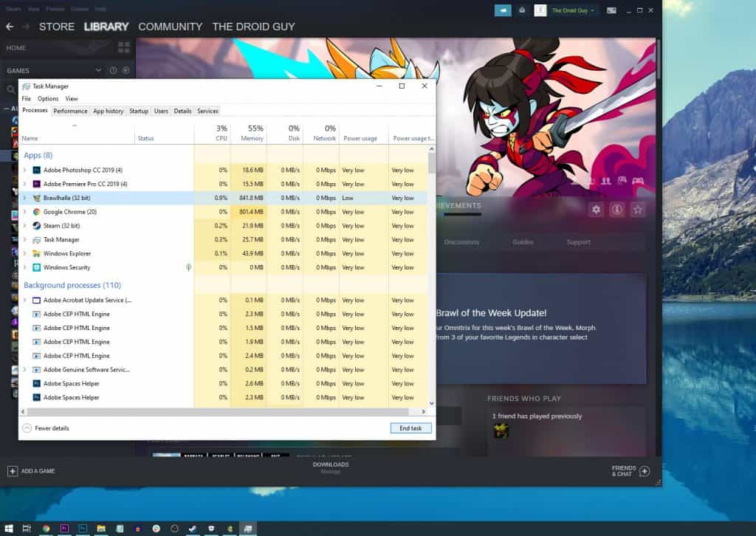The height and width of the screenshot is (536, 756).
Task: Go to the Steam STORE section
Action: (x=57, y=27)
